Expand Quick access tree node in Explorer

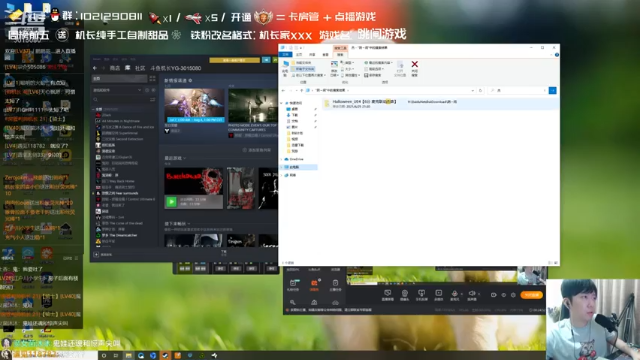pos(282,103)
